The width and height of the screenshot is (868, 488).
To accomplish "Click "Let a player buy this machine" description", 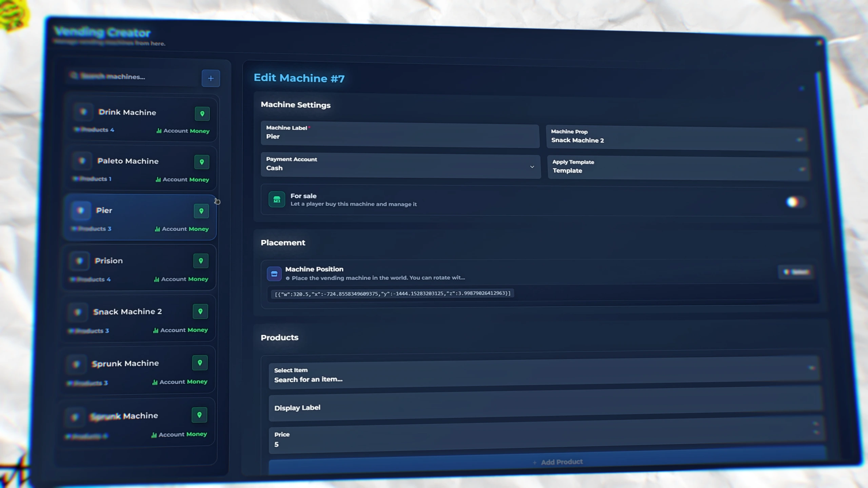I will pyautogui.click(x=354, y=204).
